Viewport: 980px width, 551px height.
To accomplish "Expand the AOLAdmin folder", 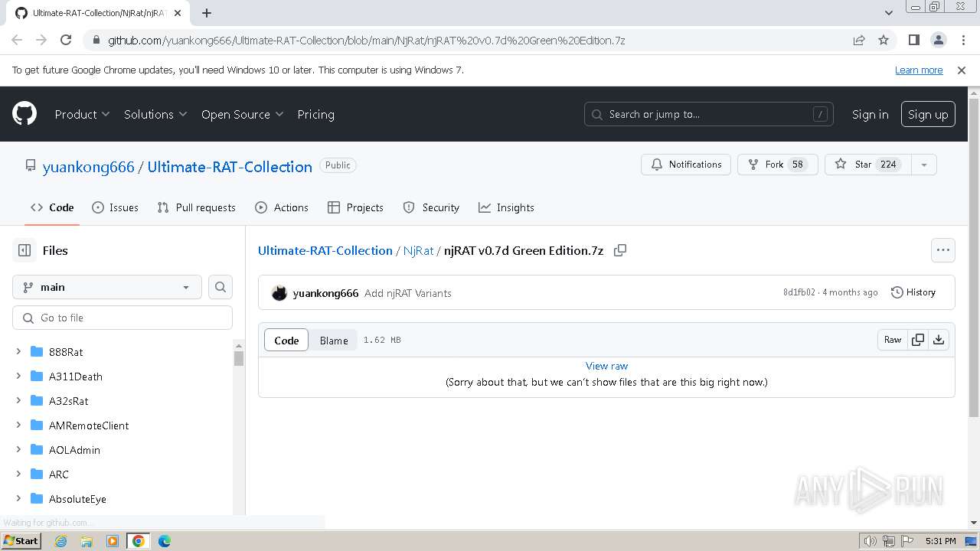I will point(18,450).
